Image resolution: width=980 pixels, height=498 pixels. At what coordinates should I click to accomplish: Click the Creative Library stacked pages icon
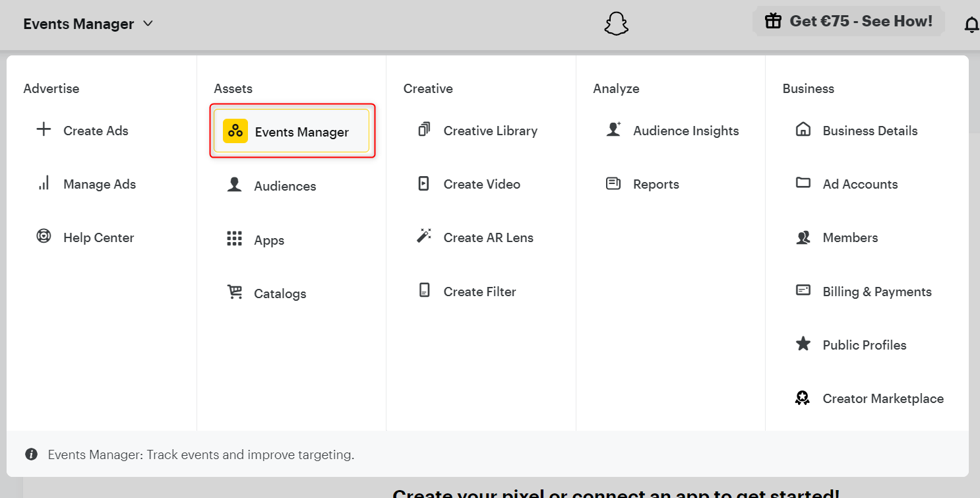[x=424, y=129]
